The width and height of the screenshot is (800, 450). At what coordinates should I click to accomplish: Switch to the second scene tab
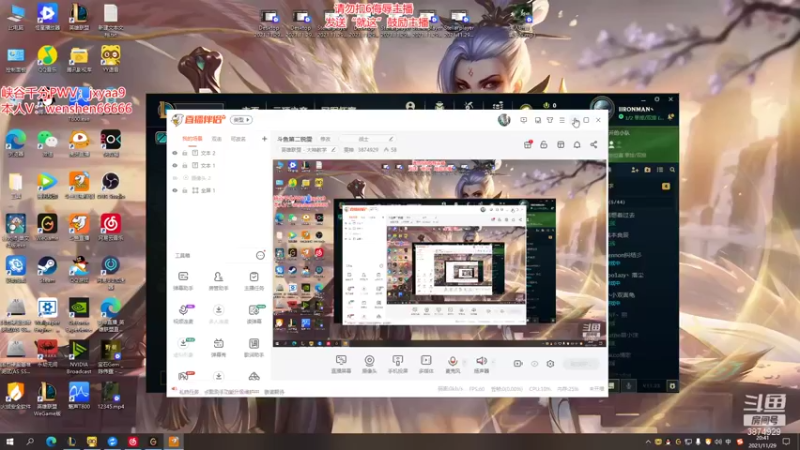pos(217,139)
